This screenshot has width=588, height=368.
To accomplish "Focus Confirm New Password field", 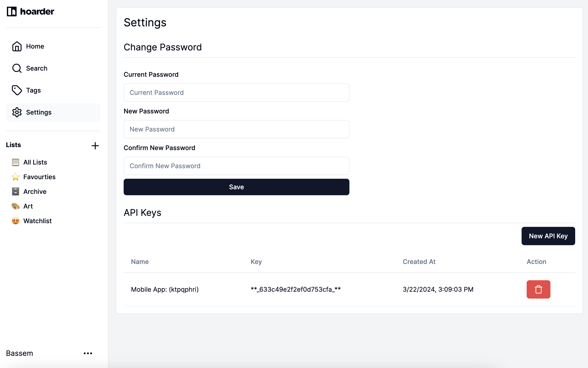I will coord(236,166).
